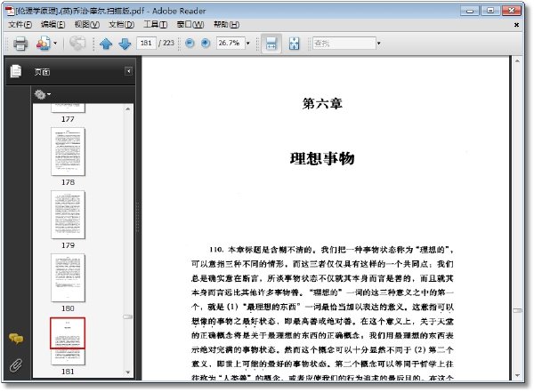Click document scroll up arrow
Image resolution: width=534 pixels, height=392 pixels.
517,61
